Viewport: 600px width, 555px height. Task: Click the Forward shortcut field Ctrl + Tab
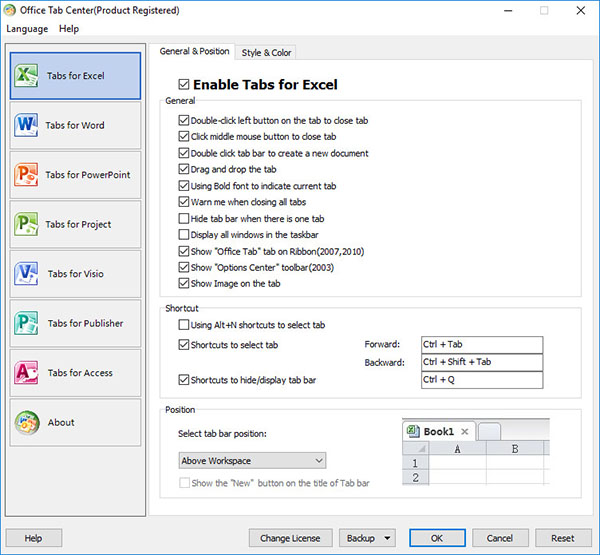click(x=482, y=344)
